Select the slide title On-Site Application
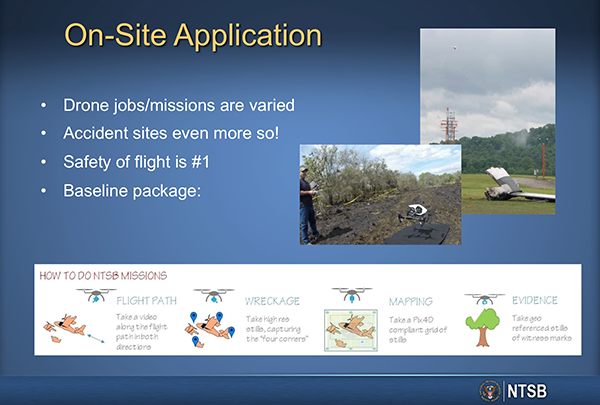The image size is (600, 405). (x=193, y=35)
